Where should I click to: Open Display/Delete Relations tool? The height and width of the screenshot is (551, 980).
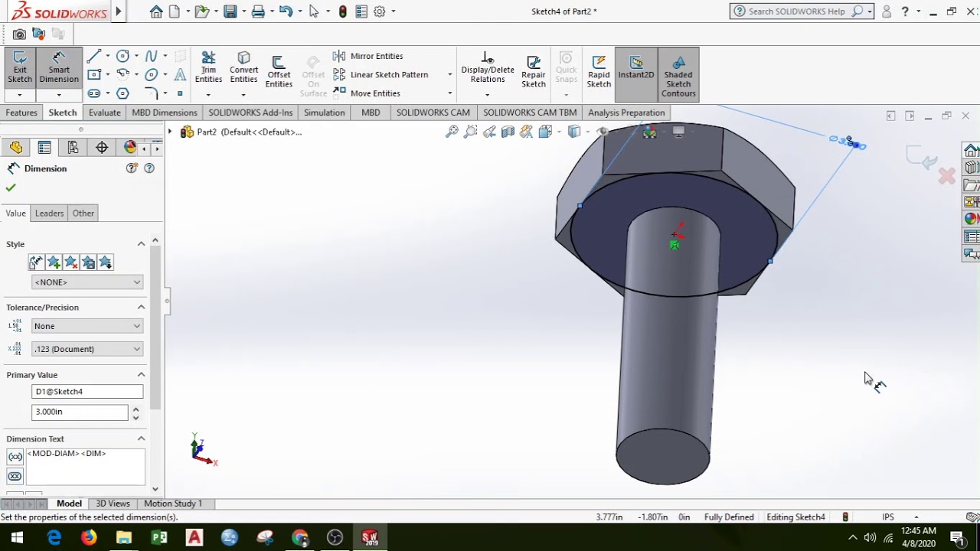[x=488, y=69]
